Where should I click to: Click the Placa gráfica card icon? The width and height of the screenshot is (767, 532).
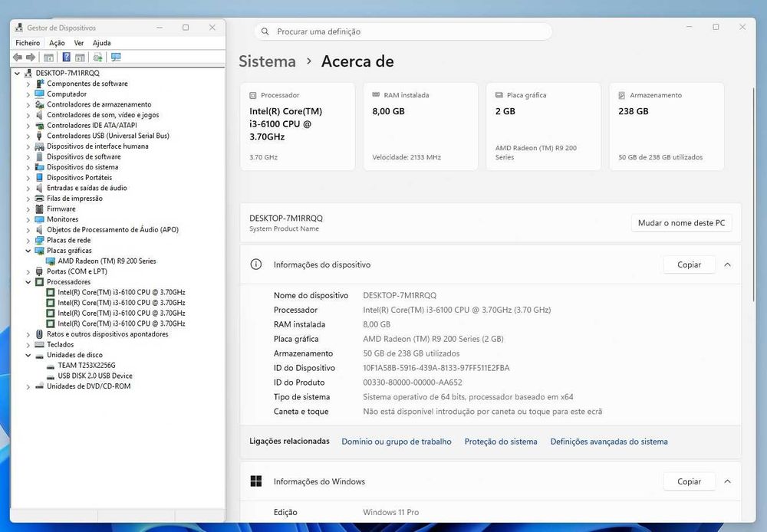pos(499,95)
